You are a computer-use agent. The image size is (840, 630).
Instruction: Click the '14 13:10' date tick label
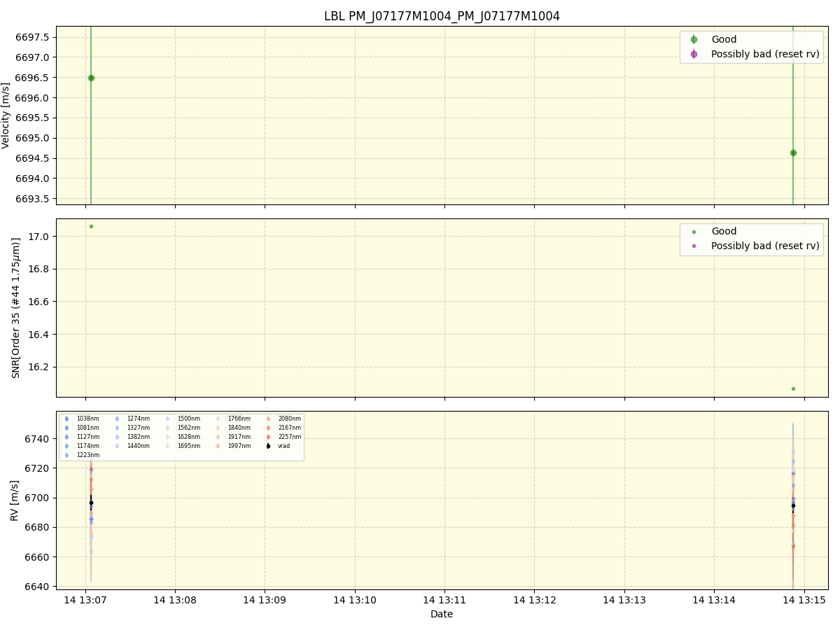point(355,599)
